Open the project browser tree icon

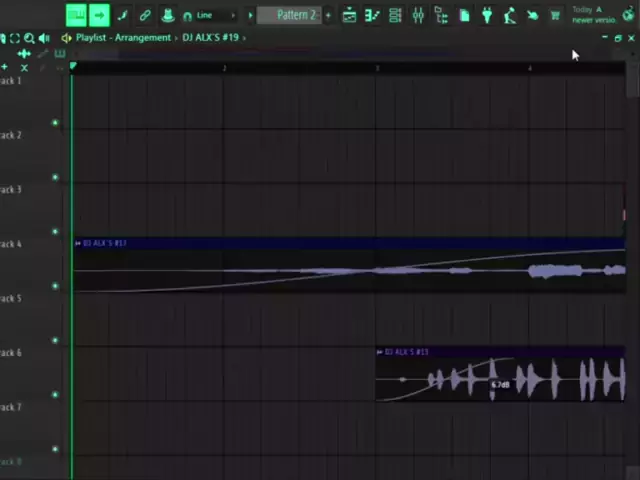[x=441, y=15]
